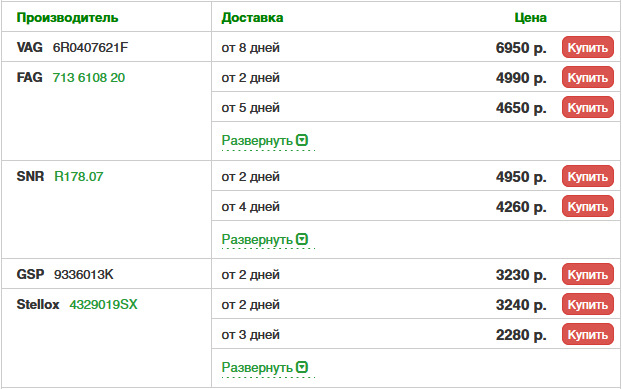The image size is (622, 389).
Task: Buy the FAG part priced 4990 р.
Action: pyautogui.click(x=587, y=77)
